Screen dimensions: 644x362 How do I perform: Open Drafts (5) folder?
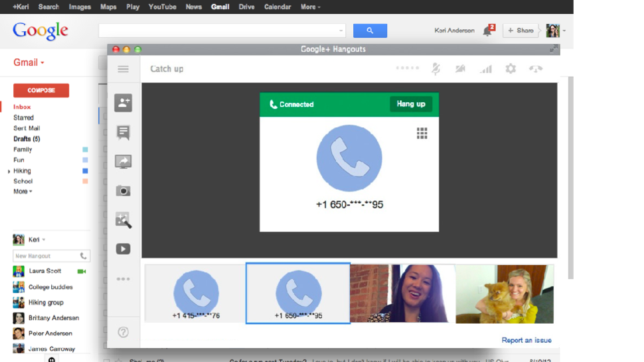coord(27,139)
